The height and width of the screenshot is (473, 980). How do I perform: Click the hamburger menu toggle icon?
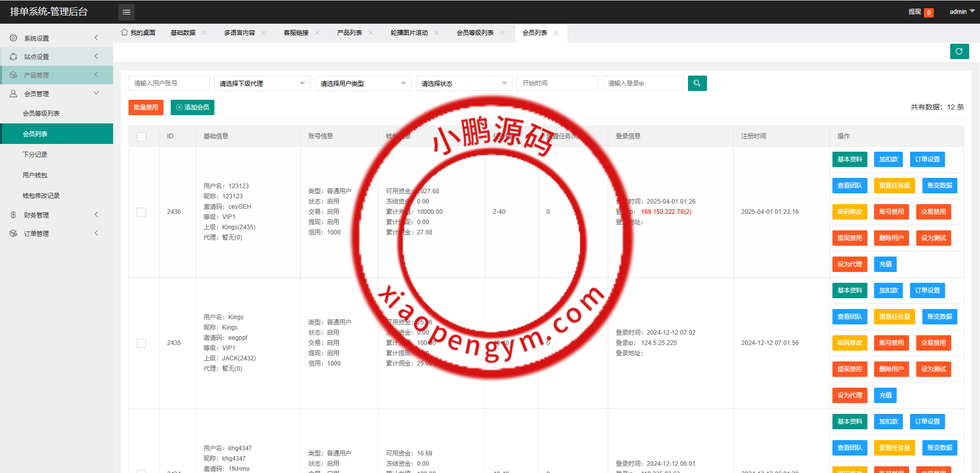[126, 12]
